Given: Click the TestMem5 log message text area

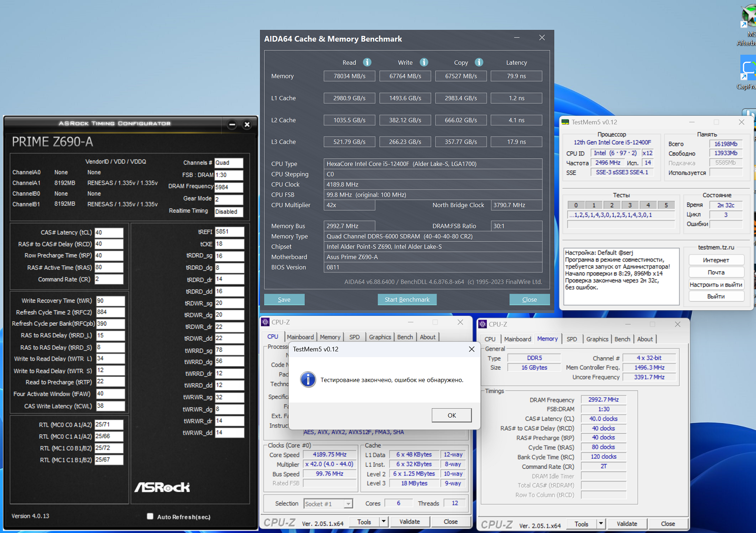Looking at the screenshot, I should [x=621, y=276].
